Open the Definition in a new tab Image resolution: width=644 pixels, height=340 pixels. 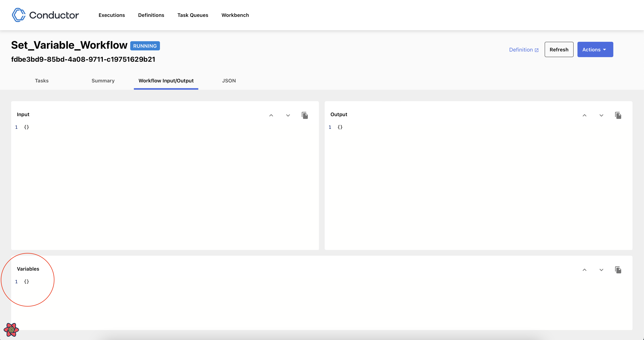pyautogui.click(x=524, y=49)
